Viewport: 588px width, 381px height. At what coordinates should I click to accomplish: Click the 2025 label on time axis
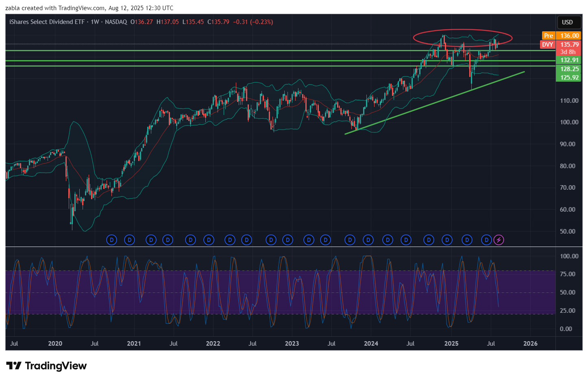pos(451,344)
